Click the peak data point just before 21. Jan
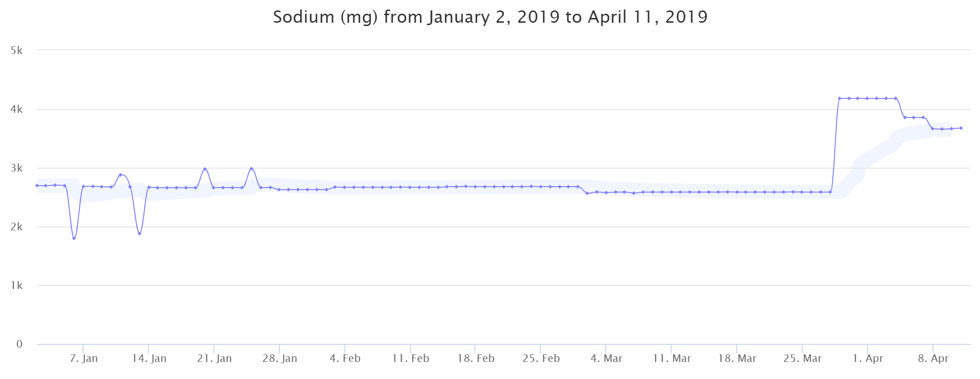 click(x=204, y=169)
